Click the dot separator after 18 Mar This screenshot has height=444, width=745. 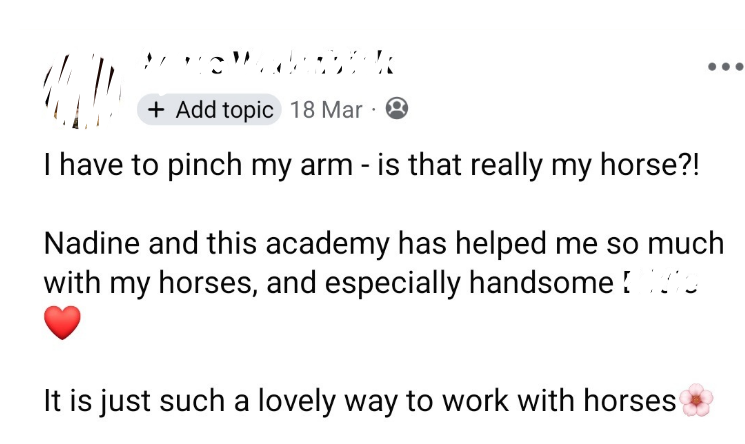(x=373, y=109)
